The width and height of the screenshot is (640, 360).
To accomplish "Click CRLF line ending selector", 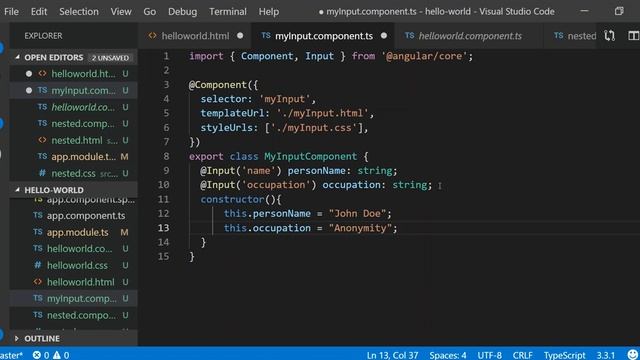I will point(522,355).
